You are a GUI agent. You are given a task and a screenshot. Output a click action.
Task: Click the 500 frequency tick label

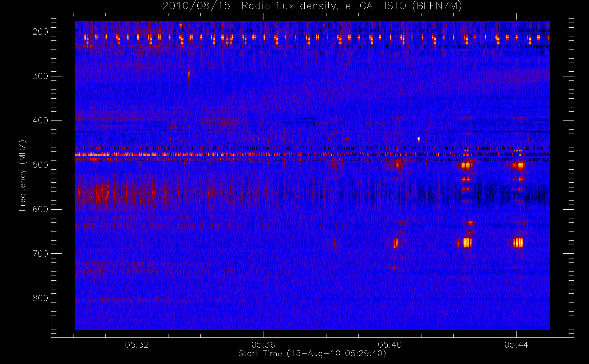pos(40,165)
